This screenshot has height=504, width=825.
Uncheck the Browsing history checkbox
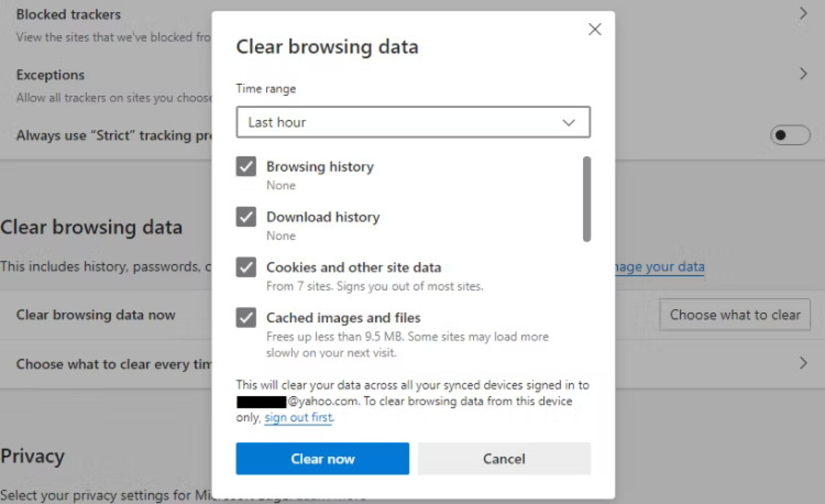(x=246, y=166)
